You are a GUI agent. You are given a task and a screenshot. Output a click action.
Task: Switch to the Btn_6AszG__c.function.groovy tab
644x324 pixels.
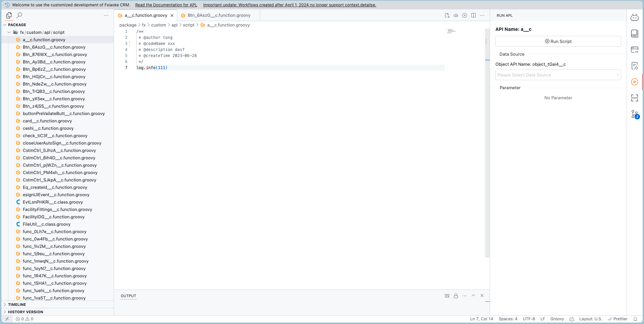pos(219,15)
